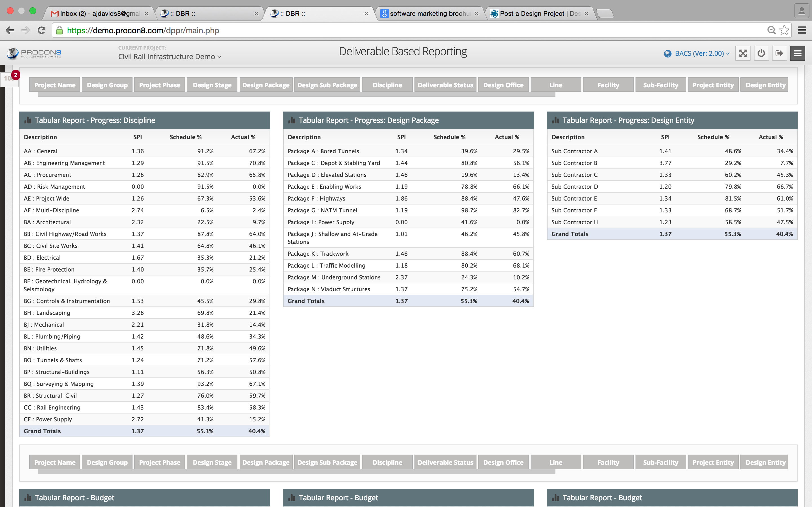
Task: Click the fullscreen expand icon in header
Action: pyautogui.click(x=743, y=53)
